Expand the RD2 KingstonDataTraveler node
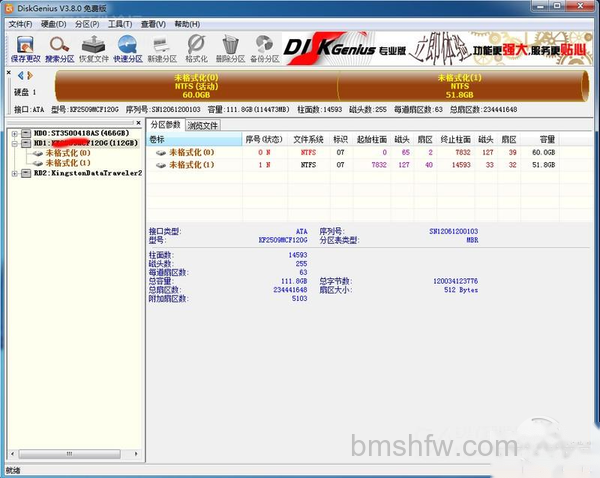The width and height of the screenshot is (600, 478). [x=15, y=173]
